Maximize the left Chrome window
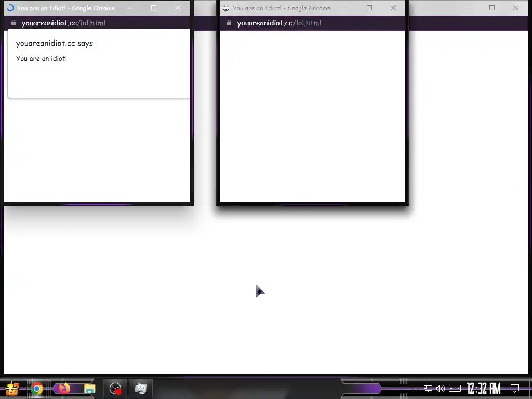Image resolution: width=532 pixels, height=399 pixels. point(154,8)
